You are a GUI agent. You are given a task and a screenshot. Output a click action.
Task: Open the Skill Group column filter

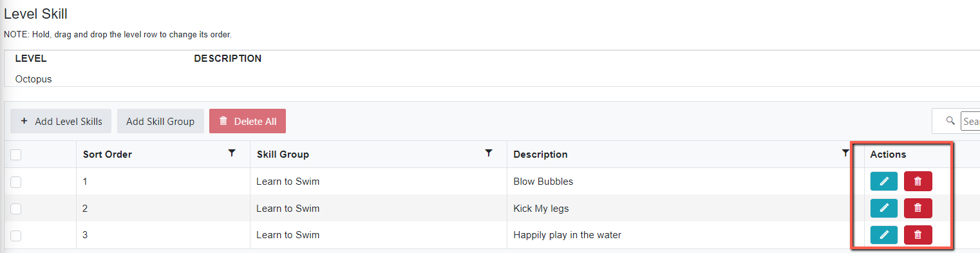[x=489, y=153]
